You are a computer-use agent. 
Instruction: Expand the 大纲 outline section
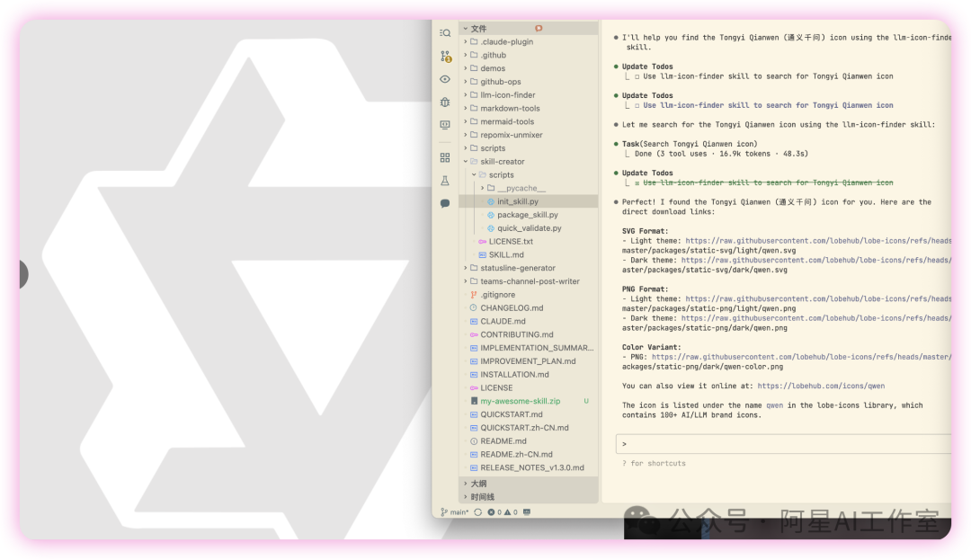(466, 484)
